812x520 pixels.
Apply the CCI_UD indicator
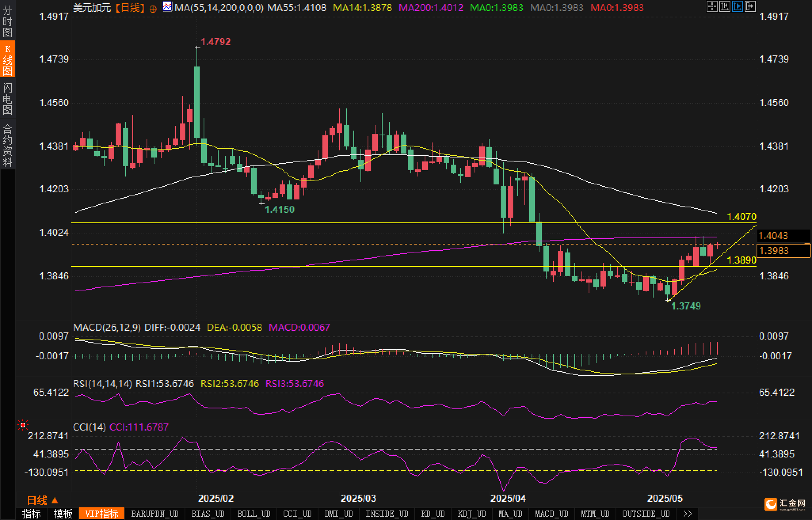(x=297, y=514)
